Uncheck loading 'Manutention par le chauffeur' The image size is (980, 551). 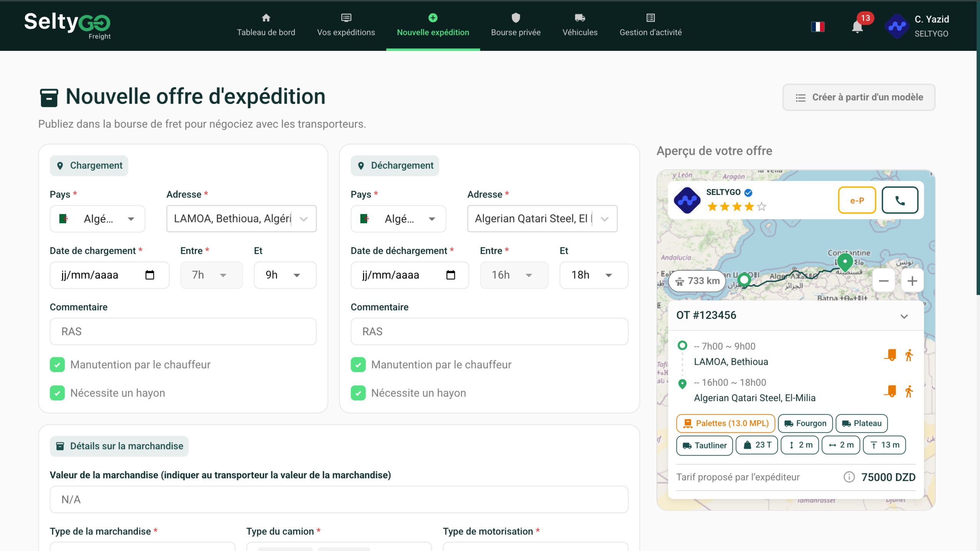pos(57,365)
